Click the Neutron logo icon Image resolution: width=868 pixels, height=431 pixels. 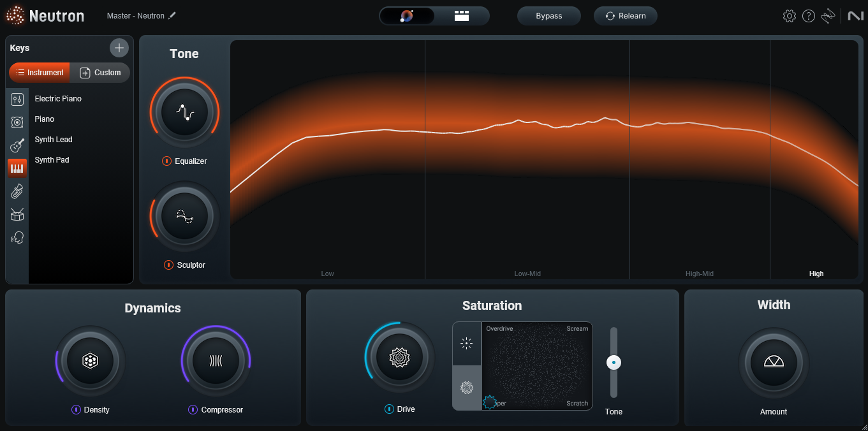(15, 15)
